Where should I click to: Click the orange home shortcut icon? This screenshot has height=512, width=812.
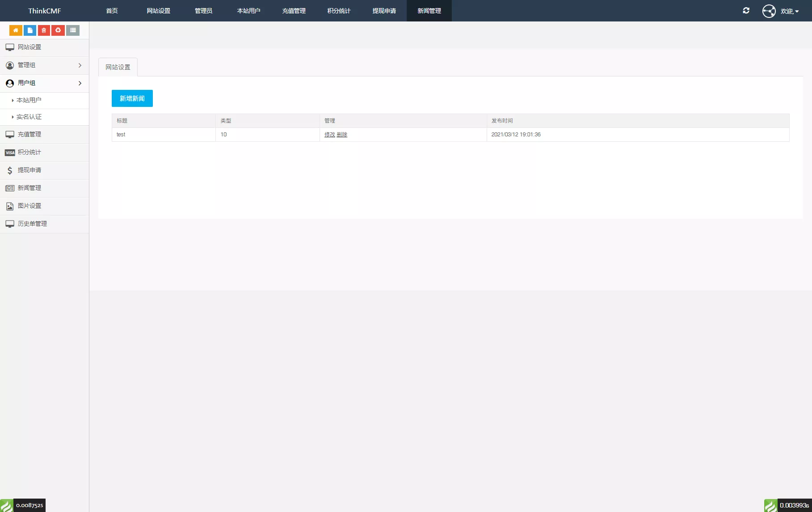16,30
